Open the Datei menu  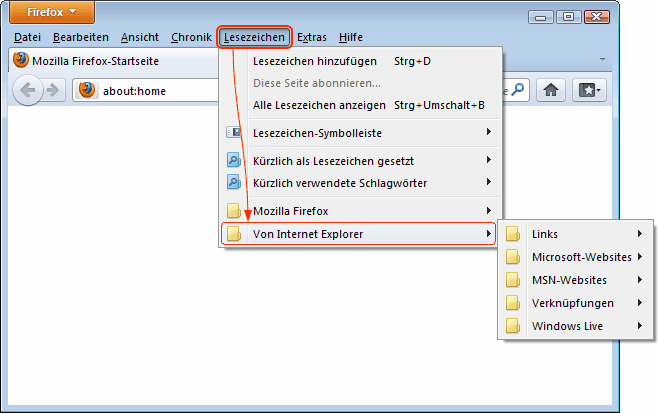[x=27, y=37]
